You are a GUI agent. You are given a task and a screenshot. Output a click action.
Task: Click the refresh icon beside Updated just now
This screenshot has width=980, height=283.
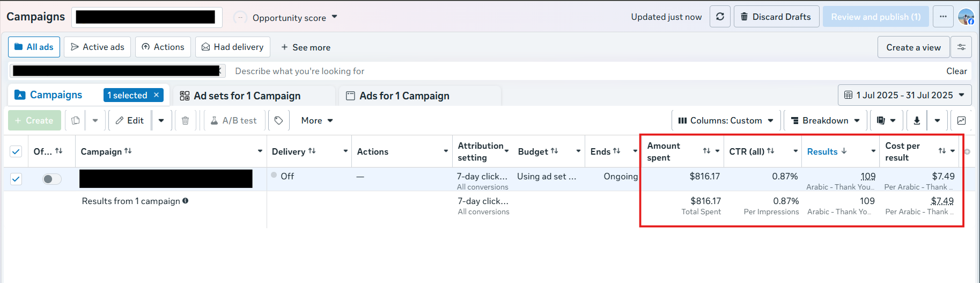(x=720, y=17)
